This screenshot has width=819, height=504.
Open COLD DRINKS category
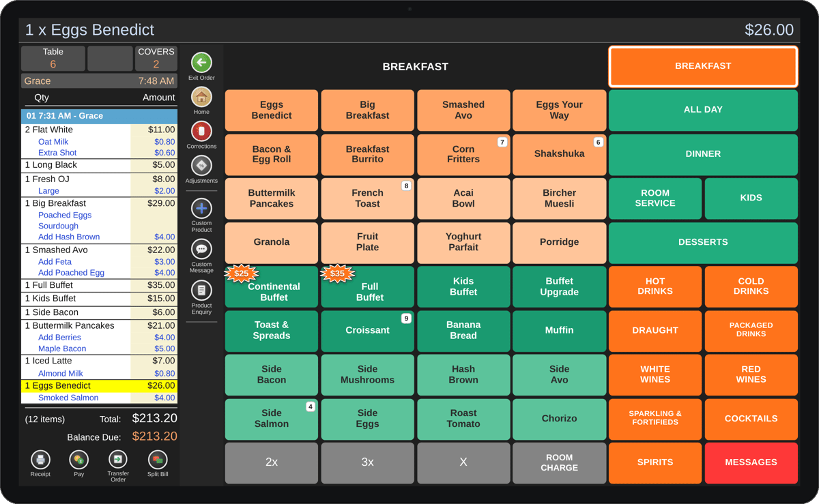pos(751,286)
